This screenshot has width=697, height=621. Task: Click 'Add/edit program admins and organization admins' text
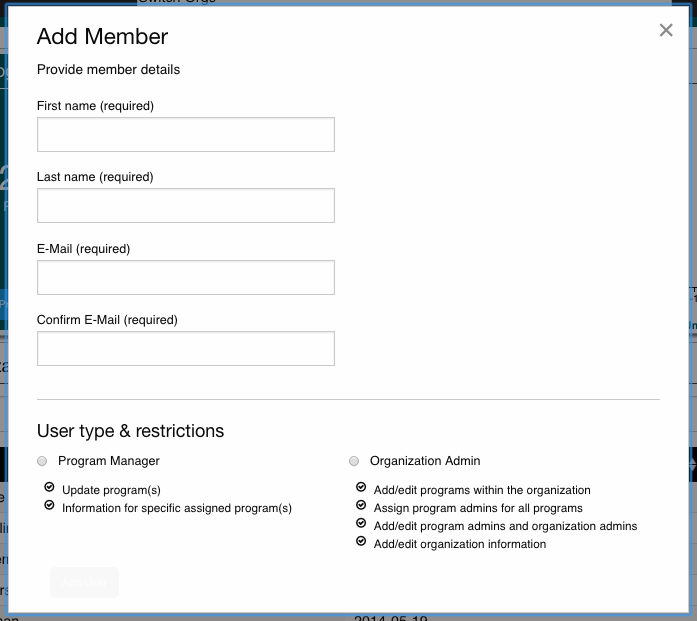505,526
